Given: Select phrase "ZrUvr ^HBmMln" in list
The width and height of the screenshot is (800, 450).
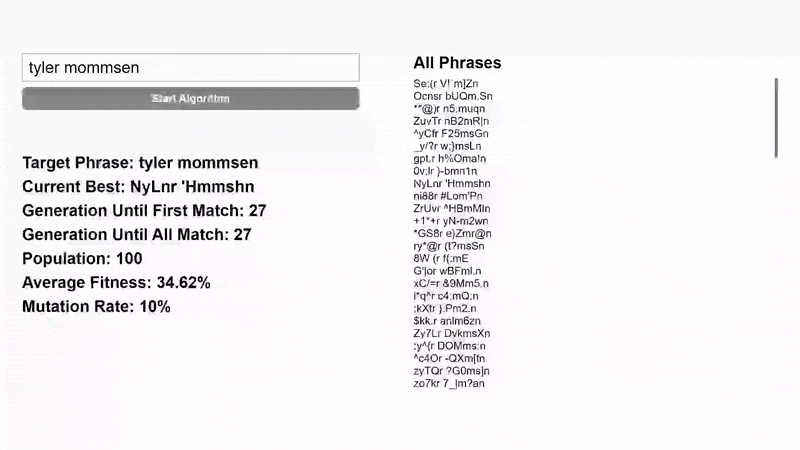Looking at the screenshot, I should pyautogui.click(x=452, y=209).
